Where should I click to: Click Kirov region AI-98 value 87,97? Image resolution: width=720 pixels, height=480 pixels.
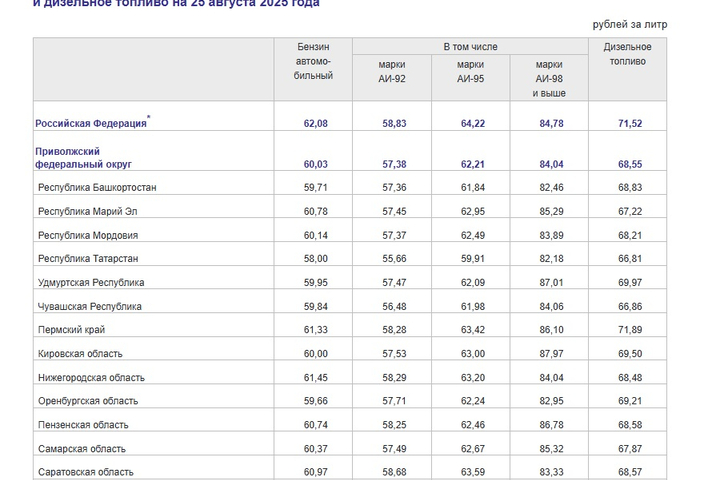[551, 354]
